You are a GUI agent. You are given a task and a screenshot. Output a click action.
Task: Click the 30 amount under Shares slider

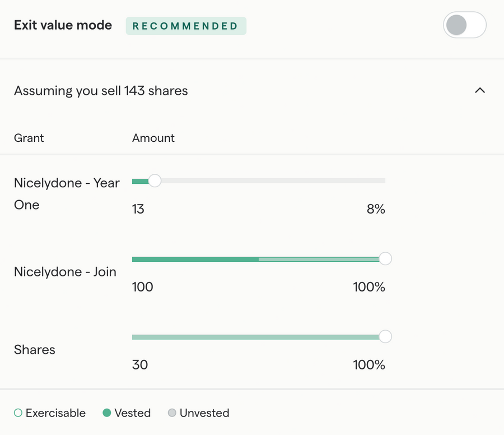click(x=140, y=365)
